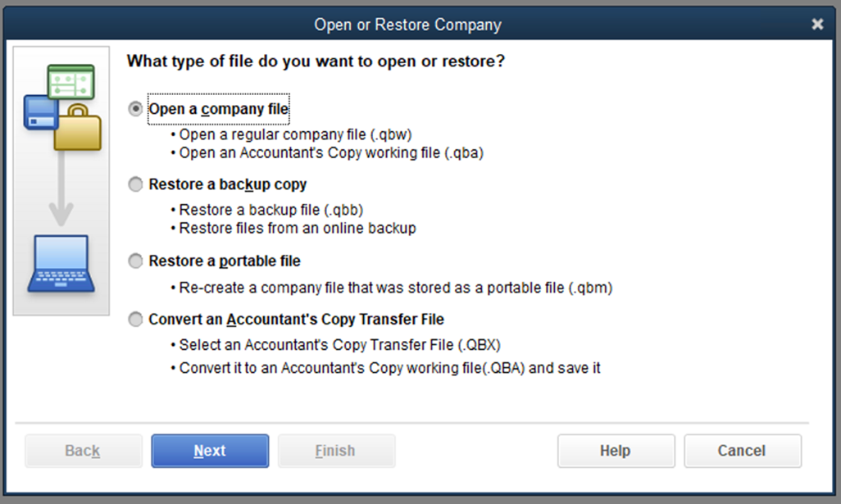Click the grayed-out Back button

click(x=83, y=451)
